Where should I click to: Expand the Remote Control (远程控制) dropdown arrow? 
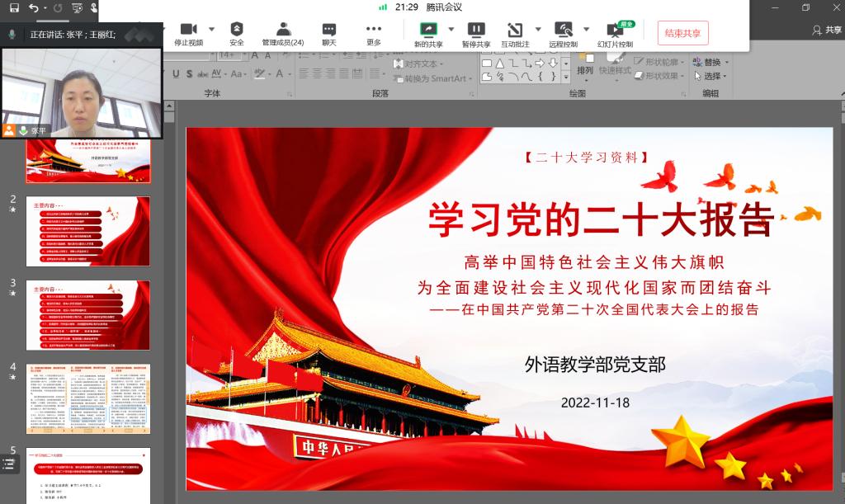(586, 29)
